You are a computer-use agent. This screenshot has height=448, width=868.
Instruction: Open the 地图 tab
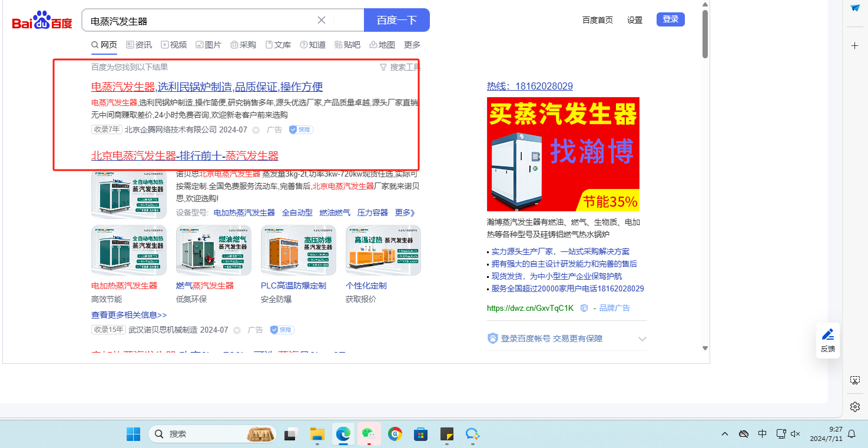[x=382, y=45]
